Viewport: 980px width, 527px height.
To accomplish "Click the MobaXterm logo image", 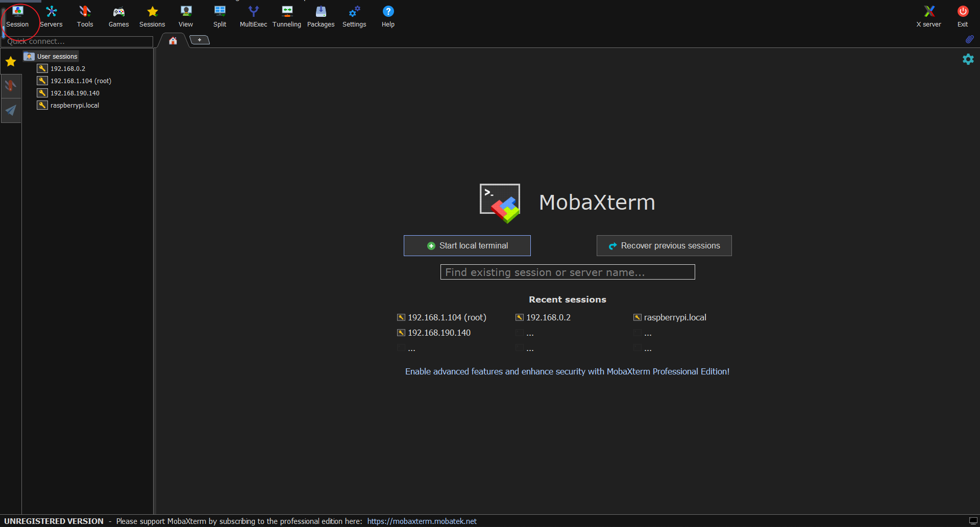I will tap(500, 203).
